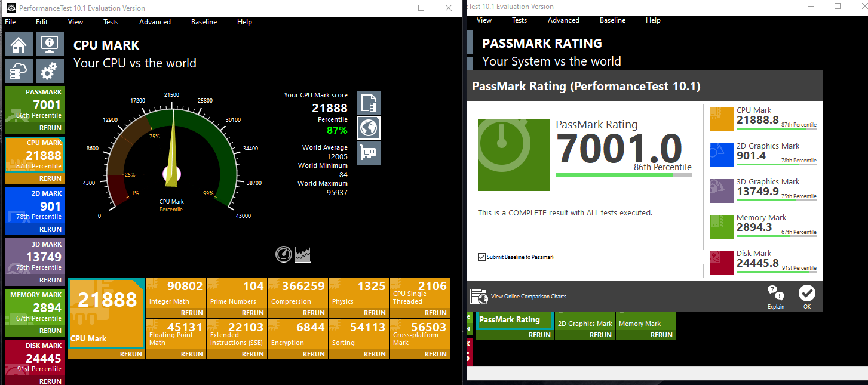
Task: Click Disk Mark 91st percentile bar
Action: [x=777, y=272]
